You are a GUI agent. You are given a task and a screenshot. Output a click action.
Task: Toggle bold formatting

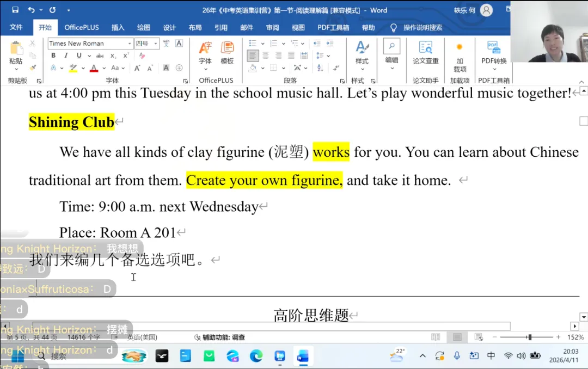click(53, 56)
